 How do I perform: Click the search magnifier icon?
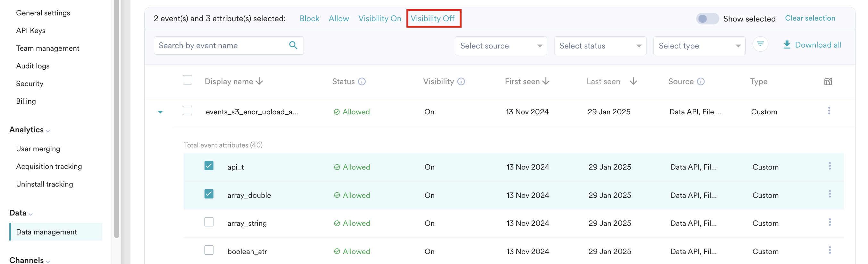pos(293,45)
